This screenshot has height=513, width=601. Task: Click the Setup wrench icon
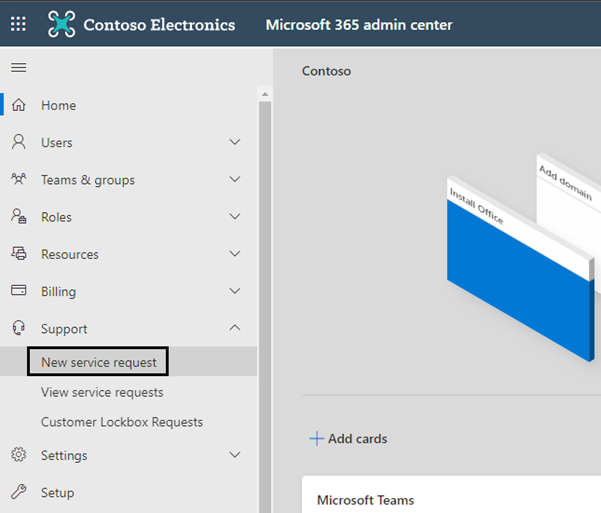[18, 492]
